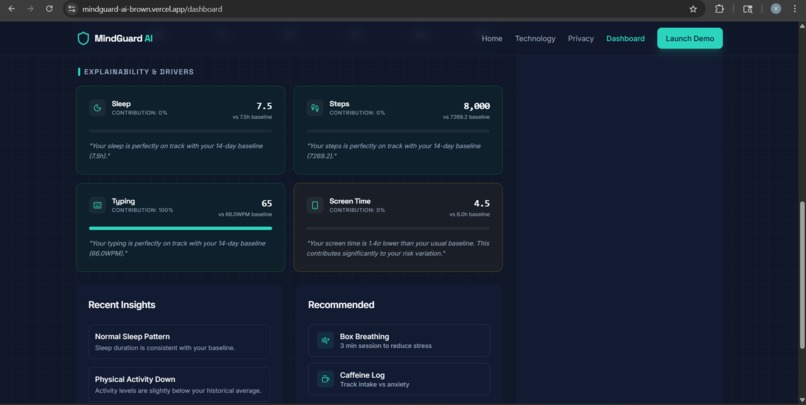
Task: Open the Physical Activity Down insight
Action: pos(179,384)
